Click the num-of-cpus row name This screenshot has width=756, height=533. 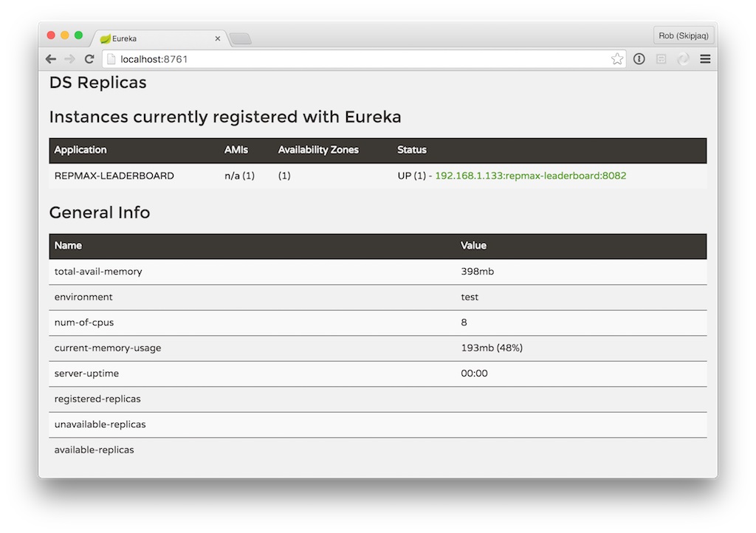click(84, 323)
